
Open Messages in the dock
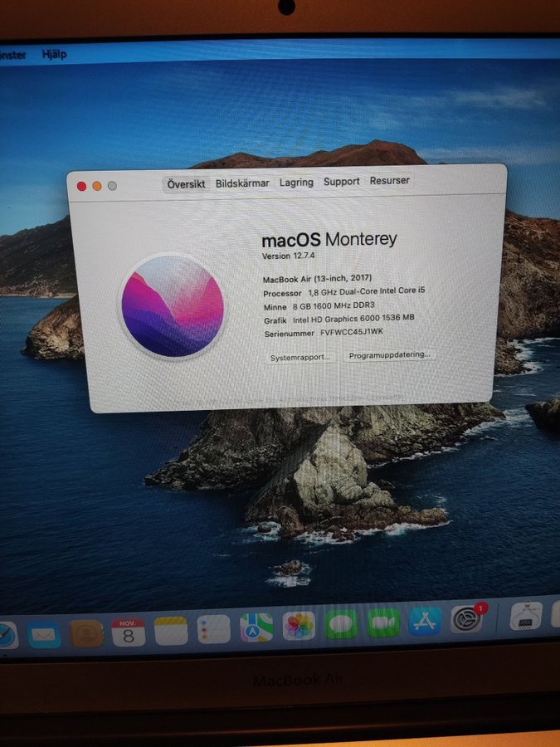click(341, 624)
